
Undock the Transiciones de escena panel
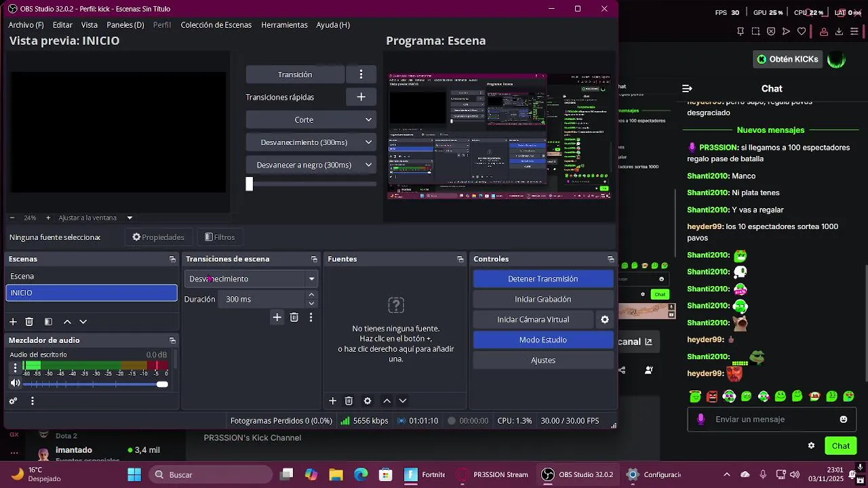pos(314,259)
